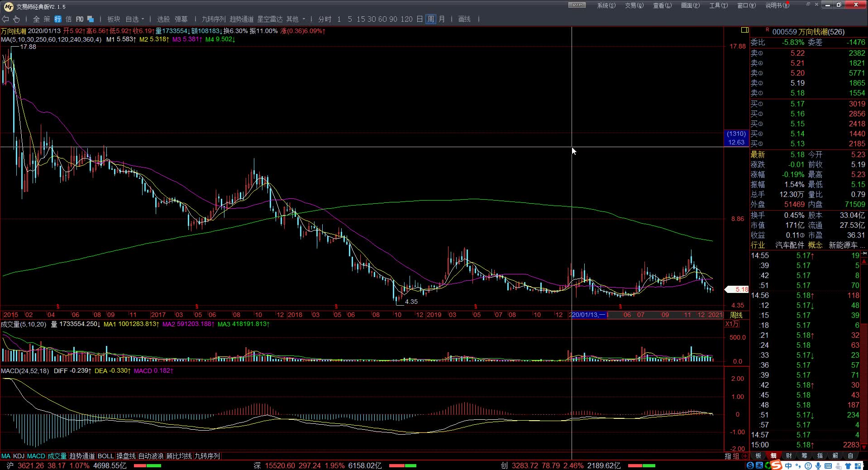This screenshot has height=470, width=868.
Task: Click the Shanghai index red-green ratio bar
Action: tap(147, 465)
